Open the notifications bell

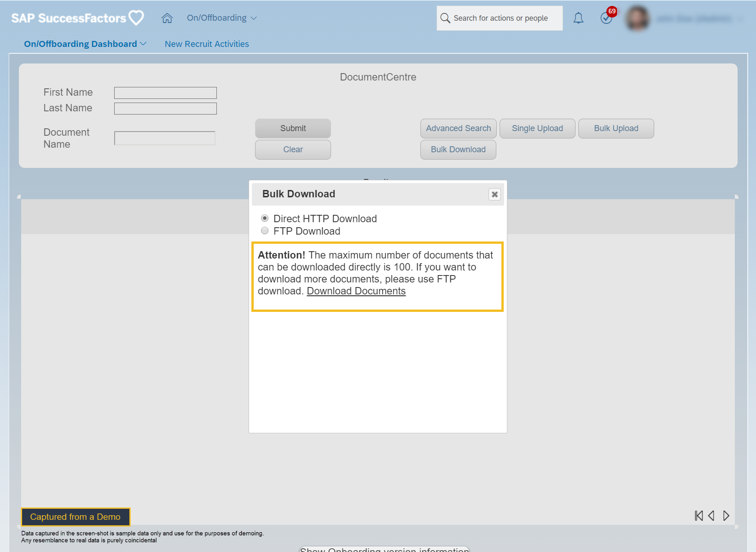pyautogui.click(x=578, y=18)
